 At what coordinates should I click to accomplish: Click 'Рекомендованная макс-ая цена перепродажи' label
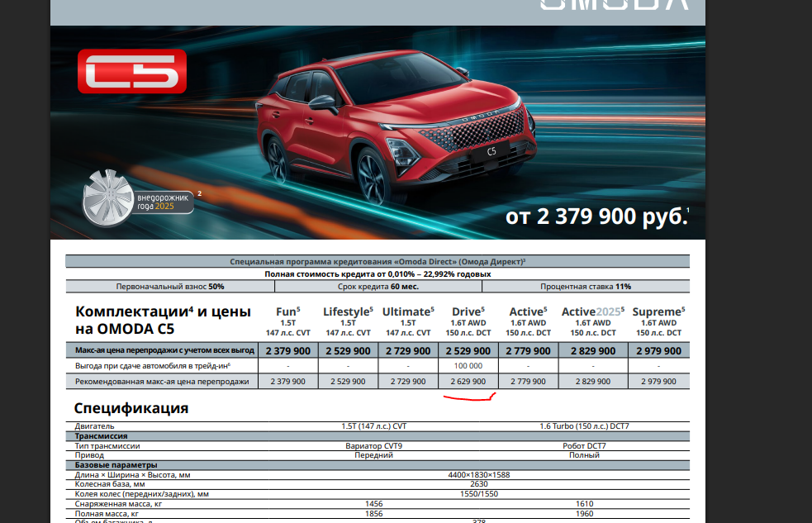162,382
